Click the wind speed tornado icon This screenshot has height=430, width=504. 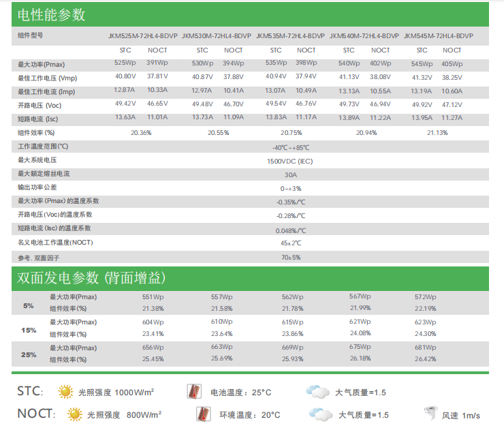(430, 414)
